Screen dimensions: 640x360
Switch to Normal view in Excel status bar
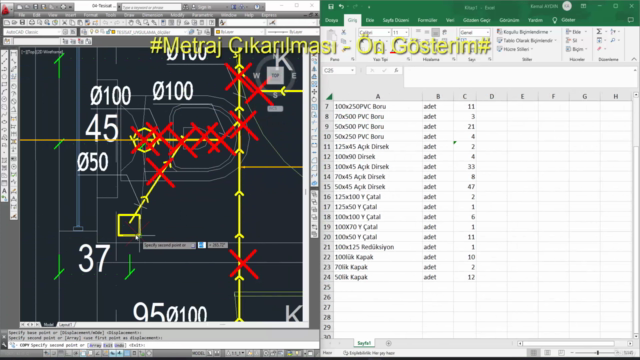(533, 353)
